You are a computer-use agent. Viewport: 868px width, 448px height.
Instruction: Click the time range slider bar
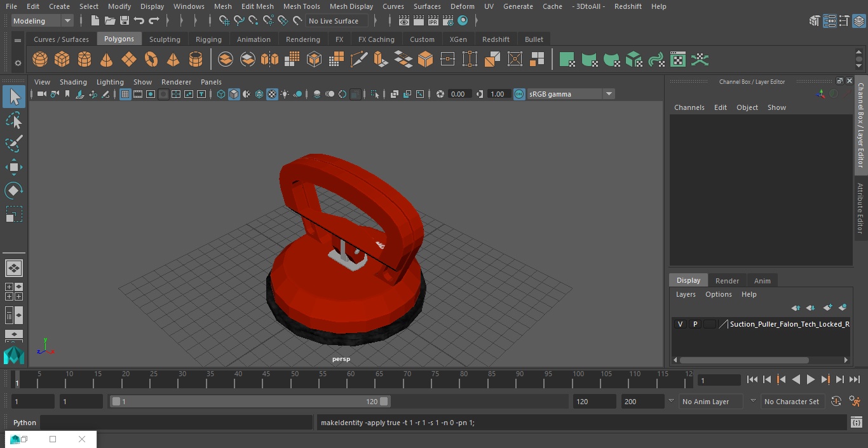pyautogui.click(x=250, y=402)
